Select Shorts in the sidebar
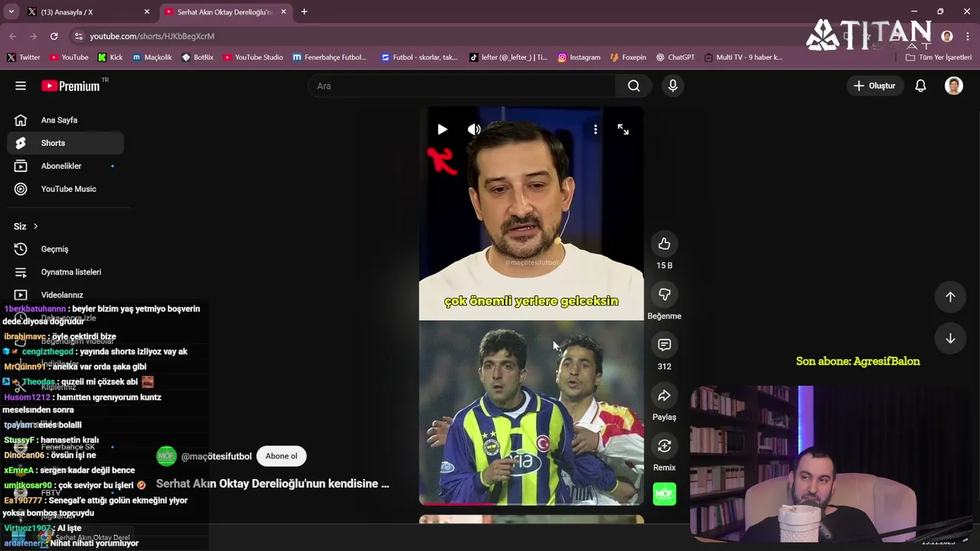 66,143
